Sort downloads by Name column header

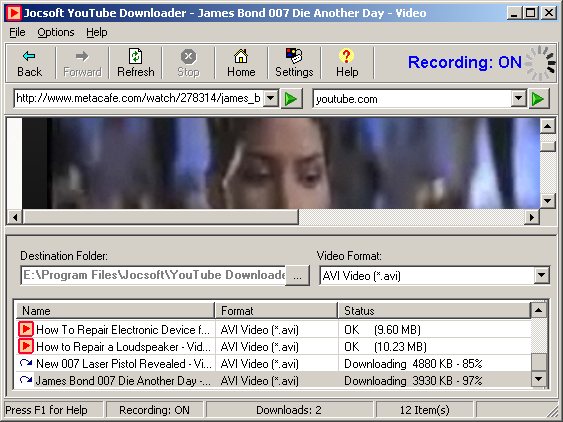pos(115,311)
